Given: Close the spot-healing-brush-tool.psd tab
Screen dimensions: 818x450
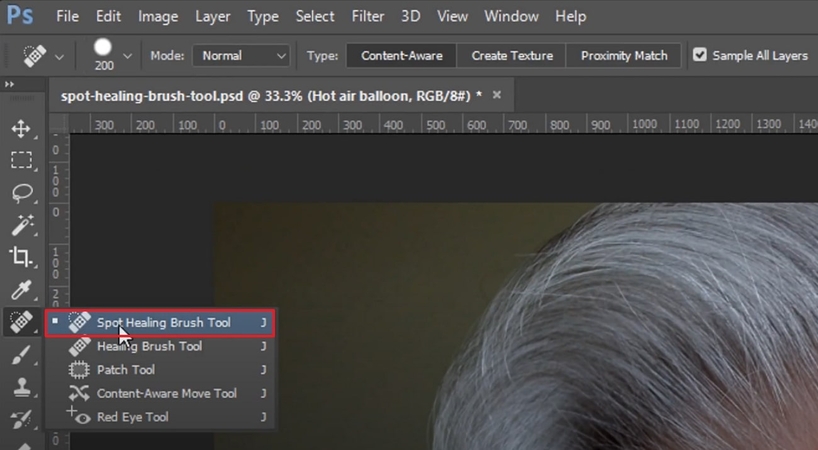Looking at the screenshot, I should click(497, 95).
